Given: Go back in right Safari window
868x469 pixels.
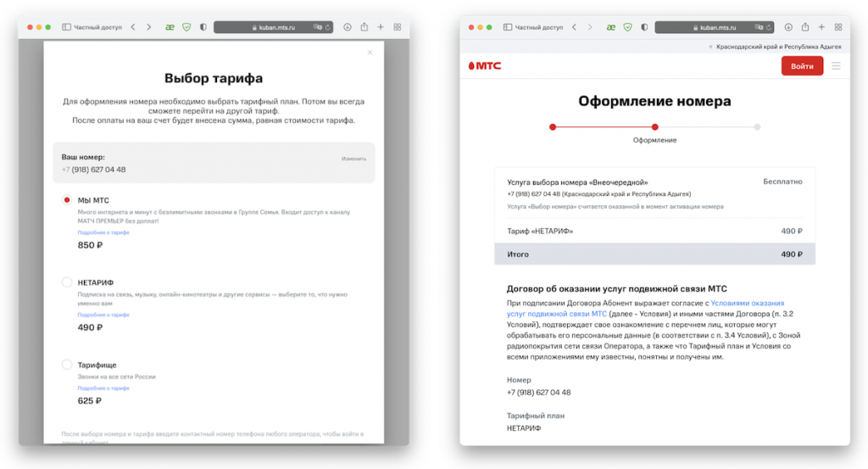Looking at the screenshot, I should tap(575, 27).
